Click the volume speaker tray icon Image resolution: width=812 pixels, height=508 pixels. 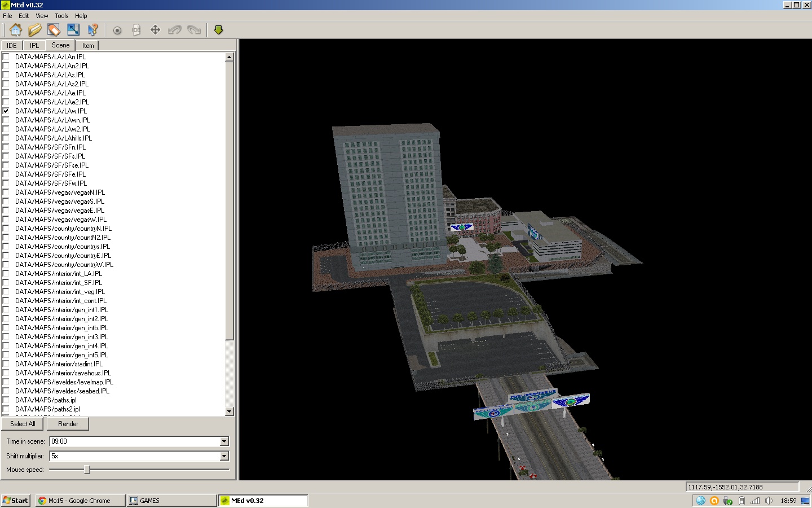coord(769,501)
